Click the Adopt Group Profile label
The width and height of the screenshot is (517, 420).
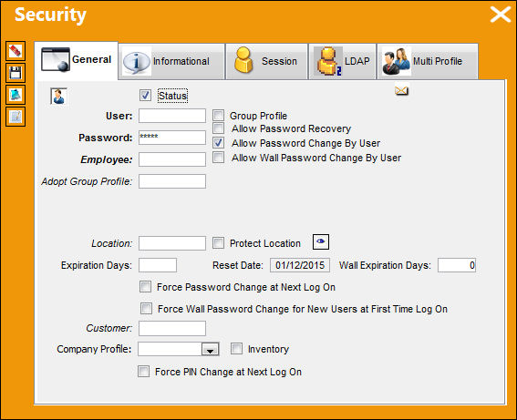[x=87, y=181]
